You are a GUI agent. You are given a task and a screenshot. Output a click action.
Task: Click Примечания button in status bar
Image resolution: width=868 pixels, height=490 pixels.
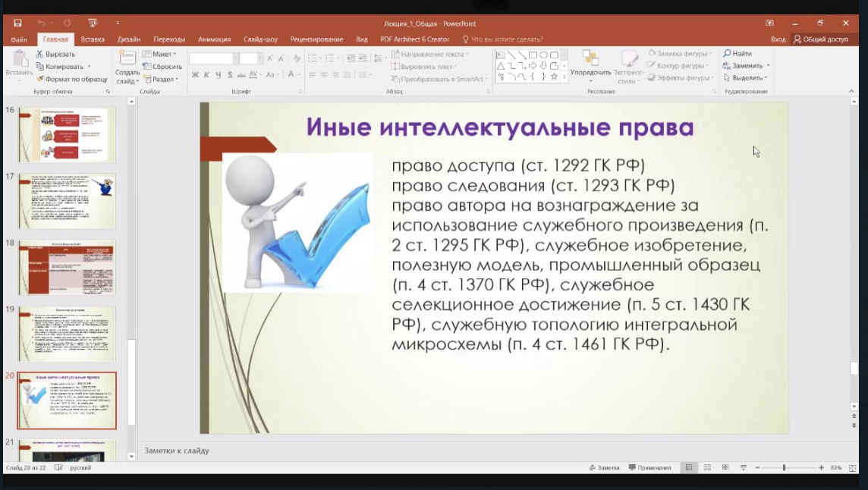click(650, 468)
